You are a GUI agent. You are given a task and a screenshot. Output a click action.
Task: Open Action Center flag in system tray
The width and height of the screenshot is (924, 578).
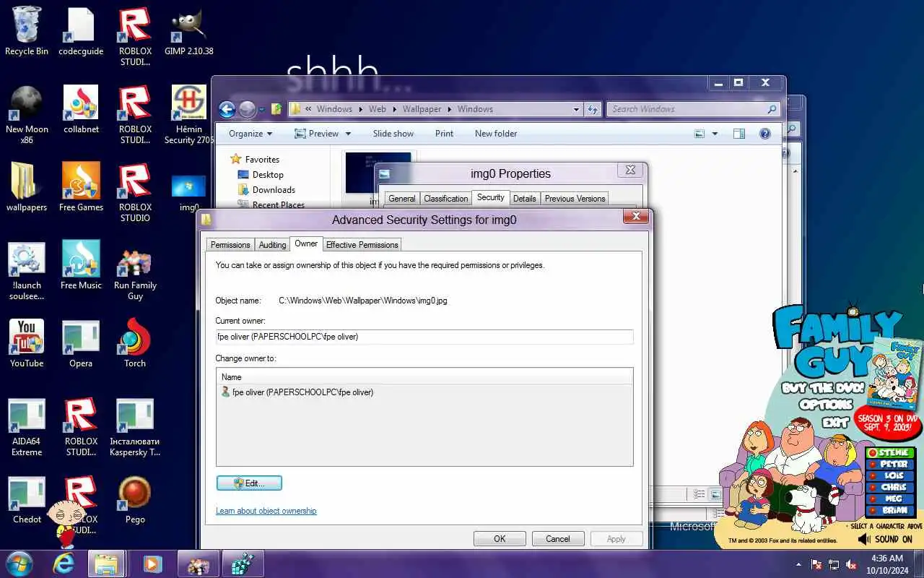[816, 564]
